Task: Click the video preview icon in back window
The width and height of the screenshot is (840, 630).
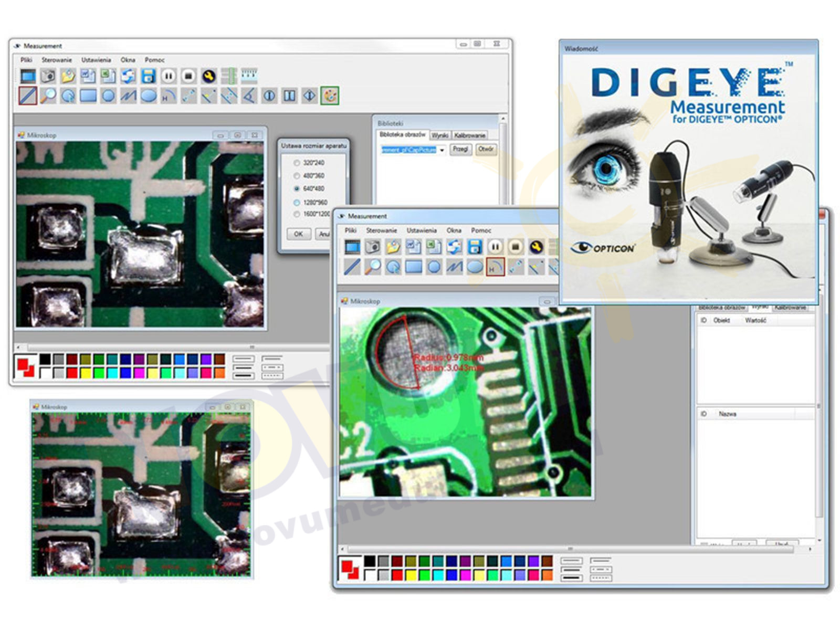Action: [x=28, y=76]
